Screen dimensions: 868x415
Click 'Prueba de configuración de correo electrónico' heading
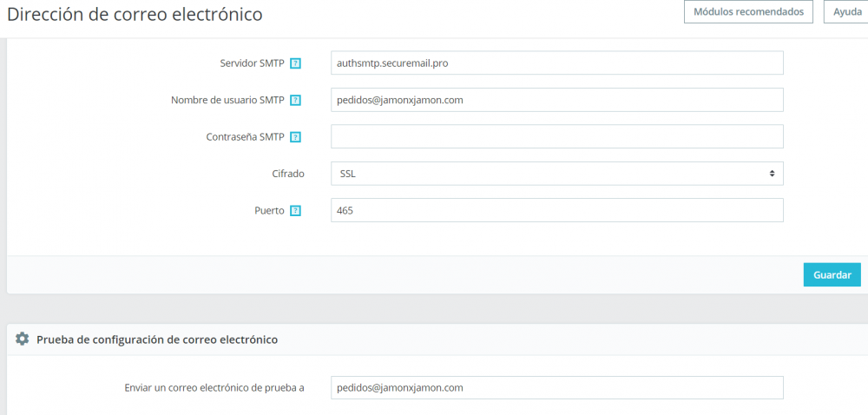coord(157,339)
